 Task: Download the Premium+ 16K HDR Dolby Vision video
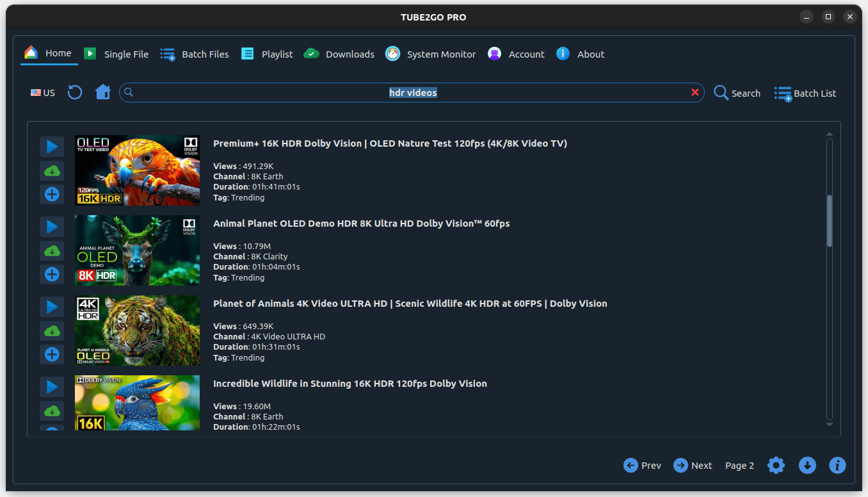point(52,170)
